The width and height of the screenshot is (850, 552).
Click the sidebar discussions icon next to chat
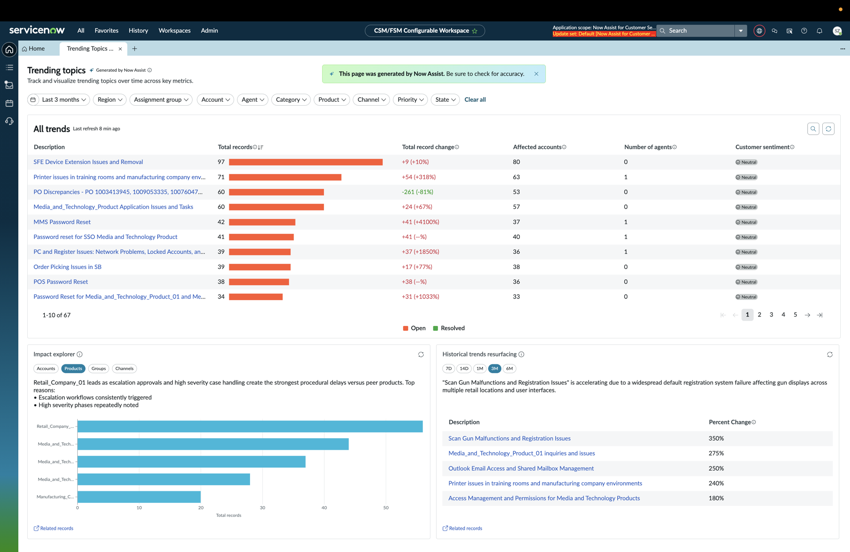[789, 31]
